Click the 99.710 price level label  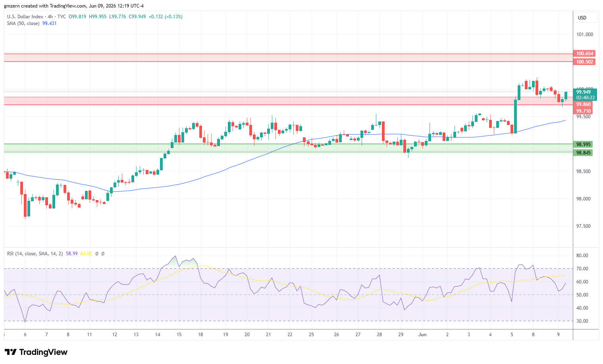tap(583, 111)
